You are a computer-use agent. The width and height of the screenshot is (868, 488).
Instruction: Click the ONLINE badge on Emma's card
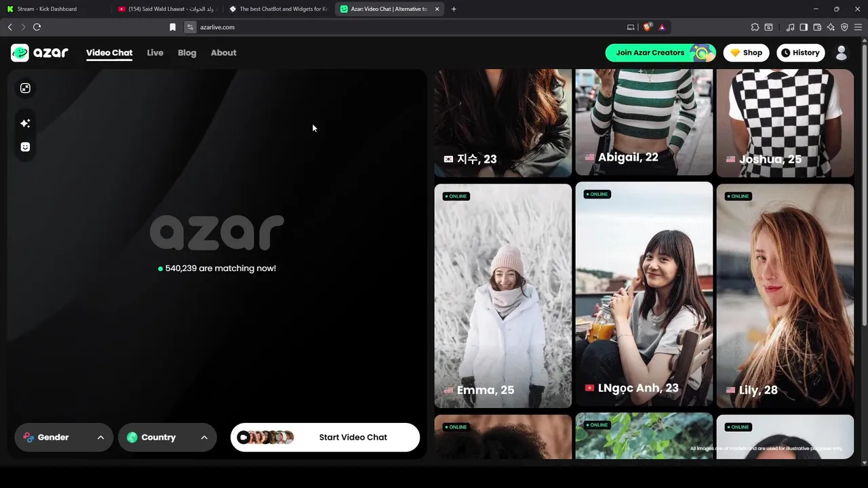456,197
